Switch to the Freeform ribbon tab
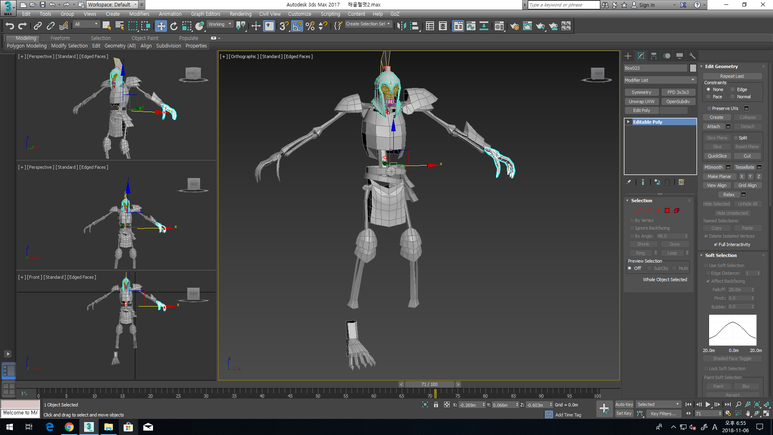The image size is (773, 435). 61,38
